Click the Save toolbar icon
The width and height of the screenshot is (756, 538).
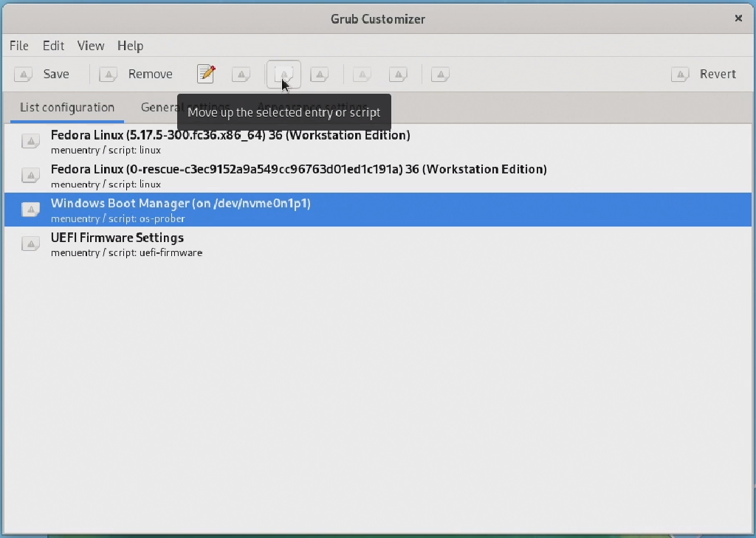23,74
